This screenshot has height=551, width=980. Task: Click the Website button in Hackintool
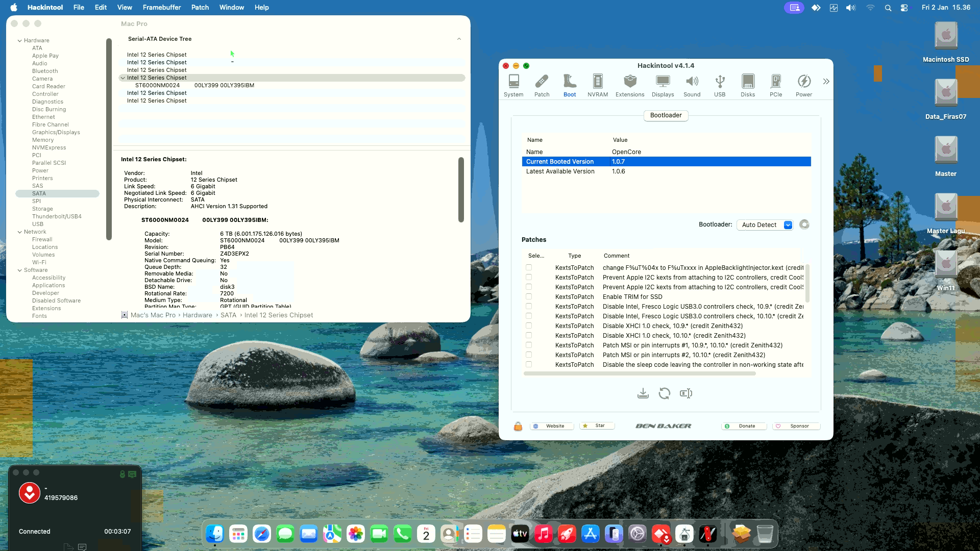(552, 426)
